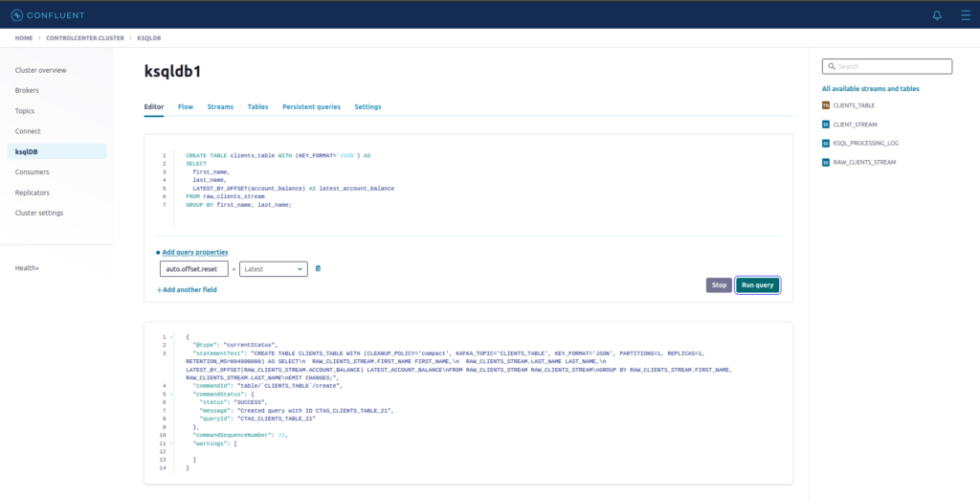Collapse the warnings array at line 11
Image resolution: width=980 pixels, height=500 pixels.
coord(171,443)
